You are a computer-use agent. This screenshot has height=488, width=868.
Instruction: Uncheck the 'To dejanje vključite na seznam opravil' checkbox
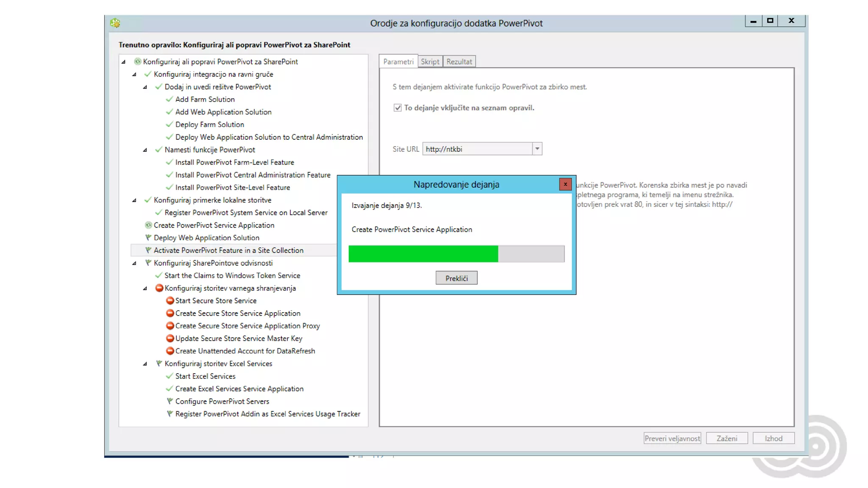[x=398, y=108]
